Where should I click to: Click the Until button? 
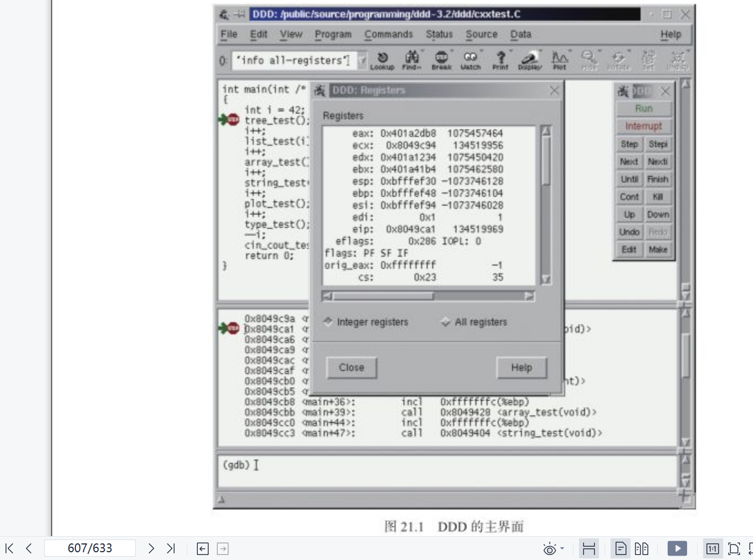(x=629, y=179)
